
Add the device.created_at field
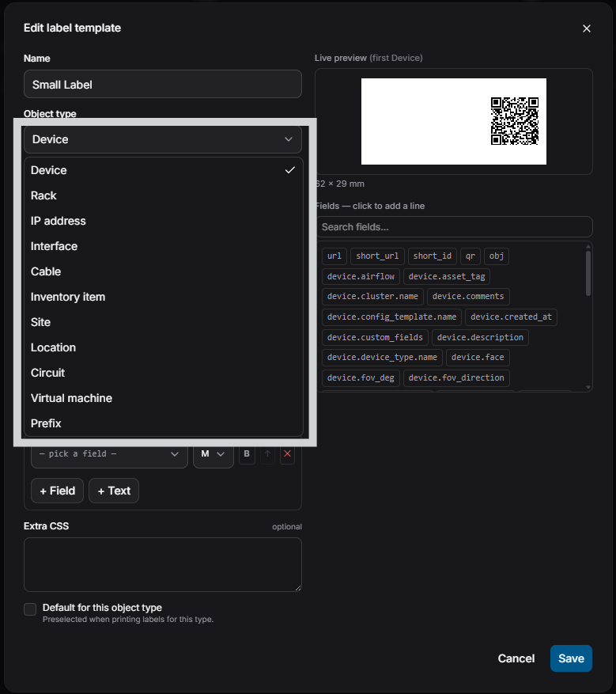[511, 317]
